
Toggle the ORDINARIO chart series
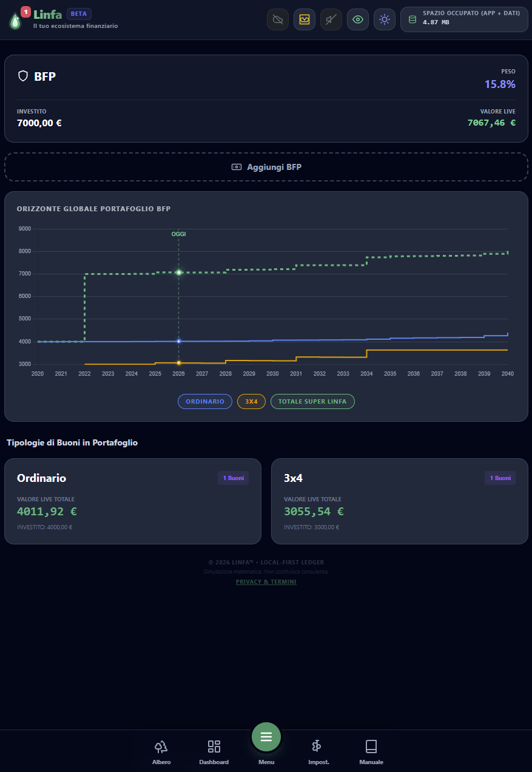[x=205, y=402]
